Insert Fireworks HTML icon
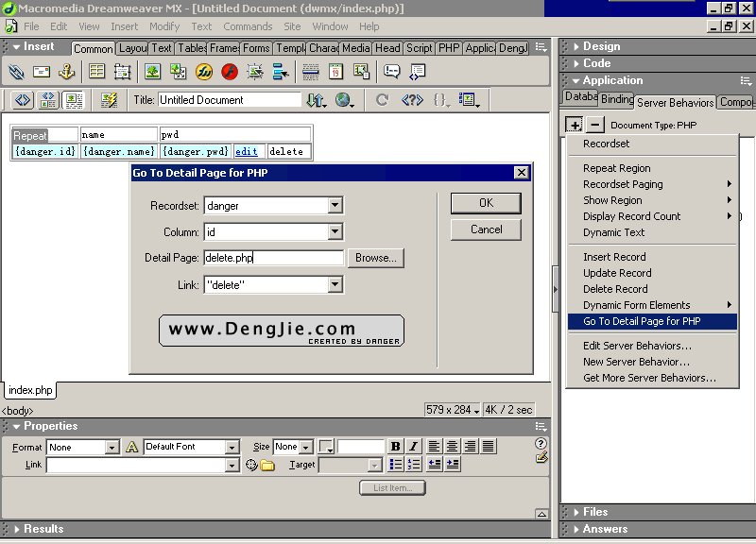The image size is (756, 544). [204, 73]
